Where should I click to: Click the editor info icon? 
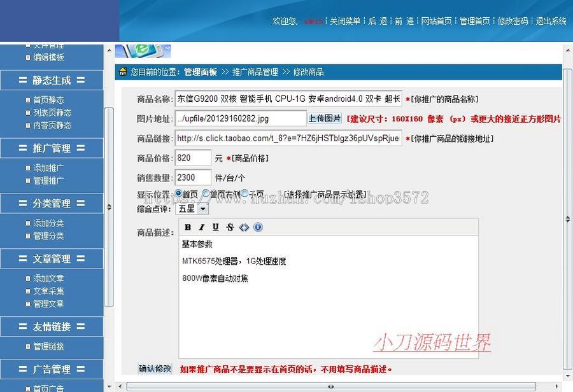pyautogui.click(x=257, y=227)
